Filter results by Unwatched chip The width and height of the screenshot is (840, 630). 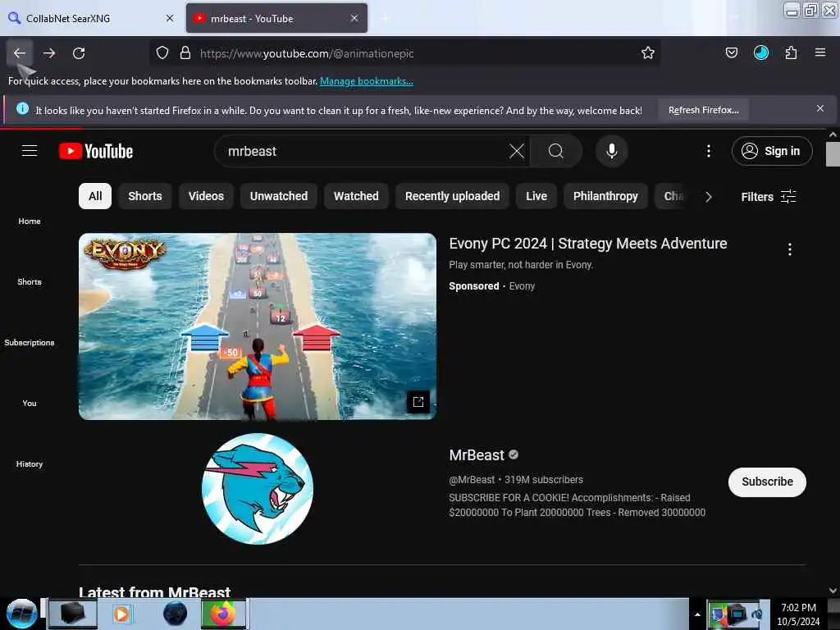click(279, 196)
